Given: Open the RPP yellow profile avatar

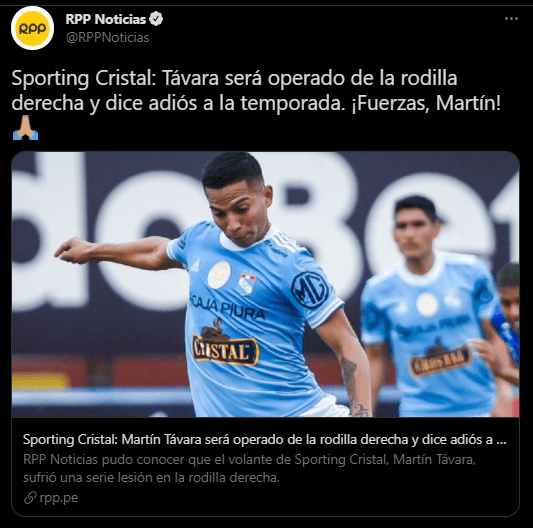Looking at the screenshot, I should coord(32,28).
